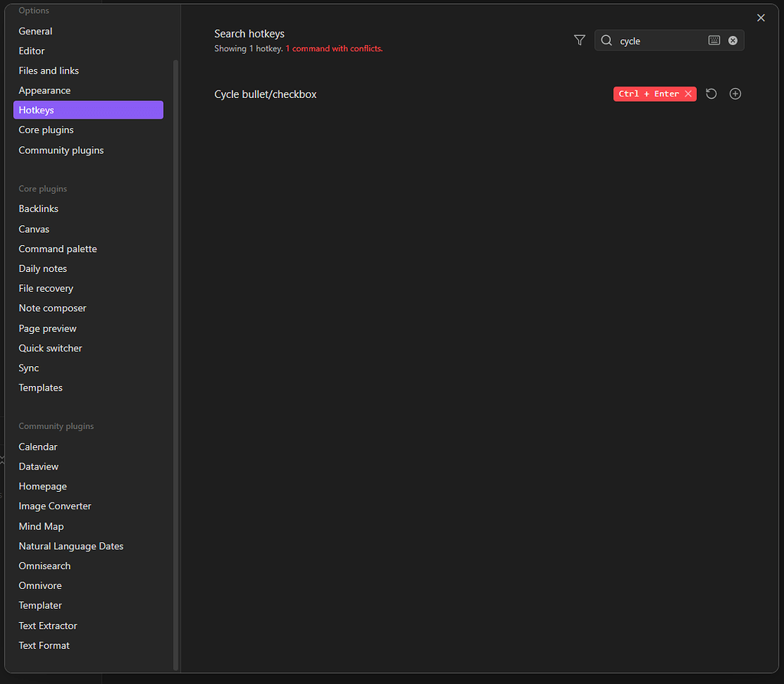Restore default hotkey for Cycle bullet/checkbox
Viewport: 784px width, 684px height.
711,93
